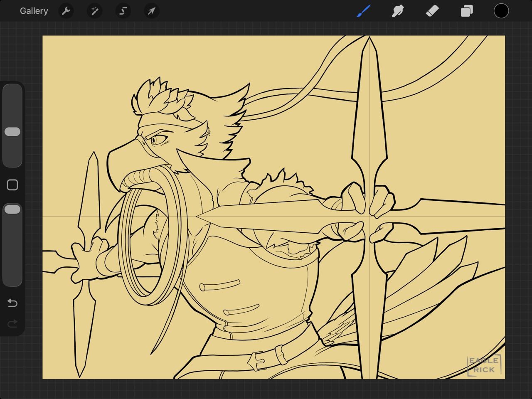532x399 pixels.
Task: Tap the square Modify button in sidebar
Action: click(x=12, y=185)
